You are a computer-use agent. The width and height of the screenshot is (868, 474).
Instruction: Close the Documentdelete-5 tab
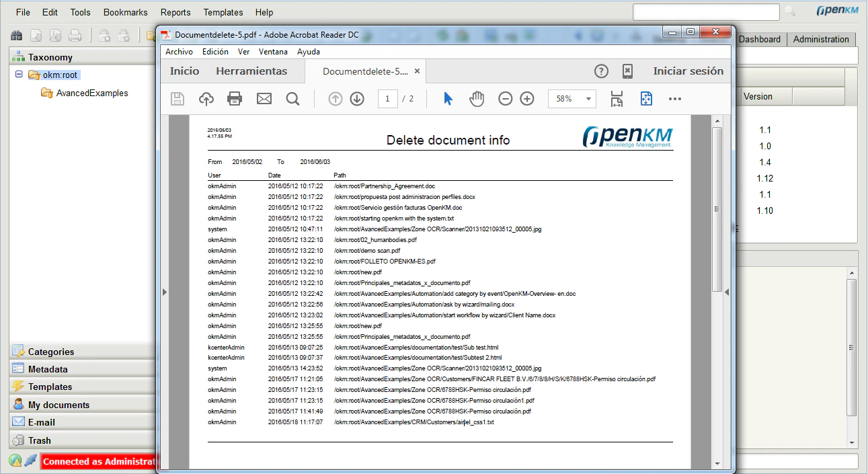[418, 71]
